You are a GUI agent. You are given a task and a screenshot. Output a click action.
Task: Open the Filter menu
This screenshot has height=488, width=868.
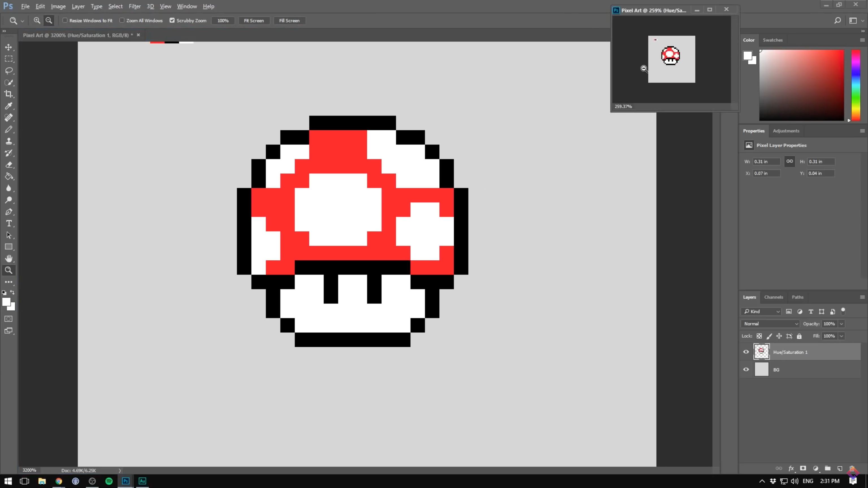134,6
